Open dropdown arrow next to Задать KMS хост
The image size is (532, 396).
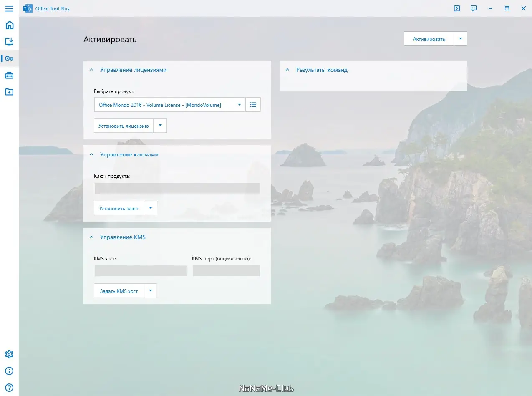click(151, 291)
